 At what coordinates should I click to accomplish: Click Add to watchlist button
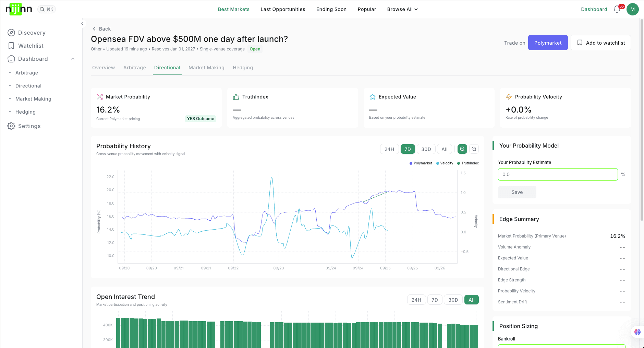tap(600, 43)
